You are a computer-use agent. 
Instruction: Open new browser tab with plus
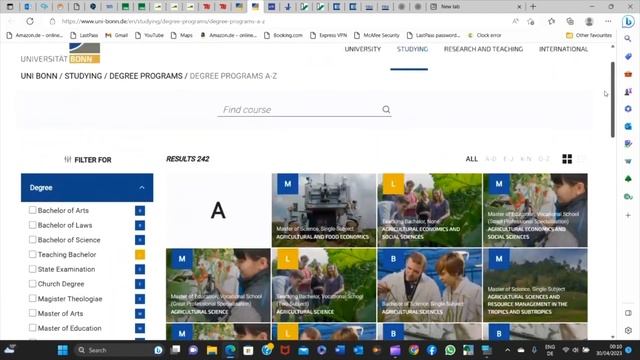coord(533,7)
